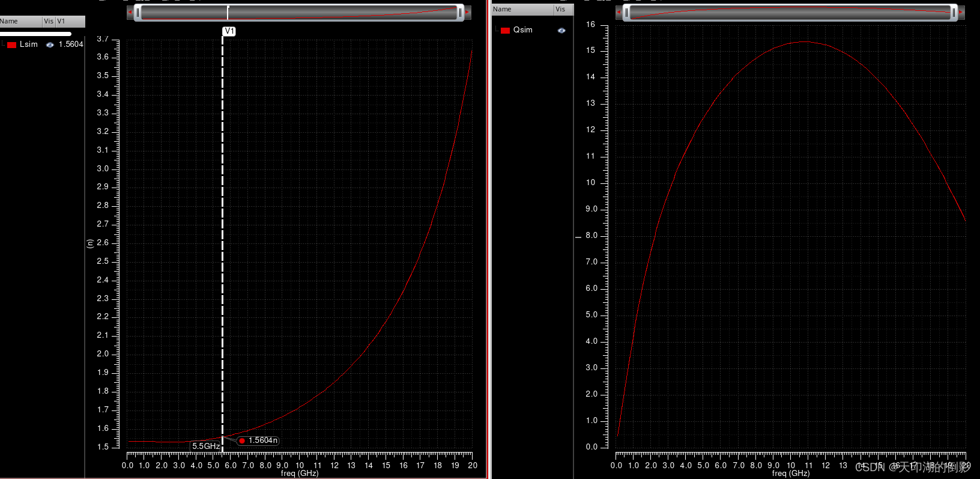The height and width of the screenshot is (479, 980).
Task: Click the Lsim zoom bar track
Action: click(299, 12)
